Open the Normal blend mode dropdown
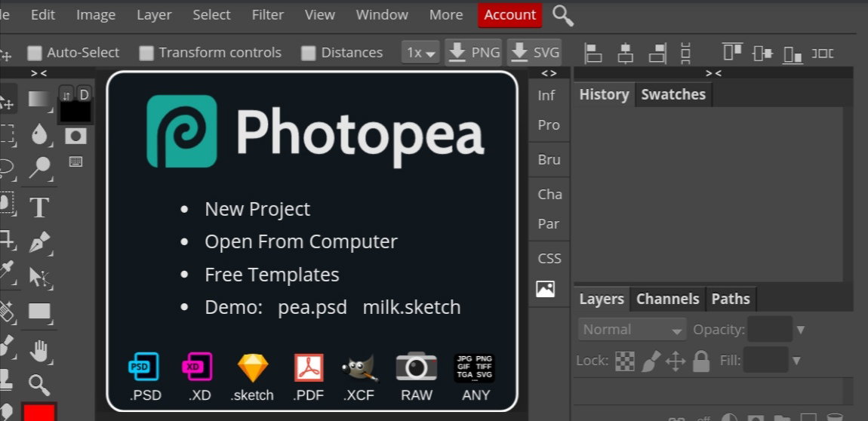 pos(633,329)
